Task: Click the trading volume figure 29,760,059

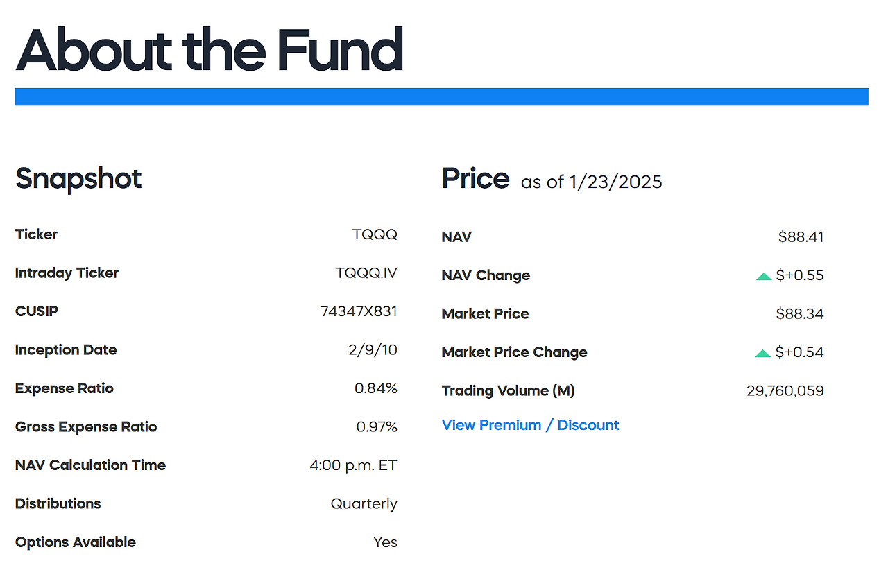Action: pyautogui.click(x=785, y=391)
